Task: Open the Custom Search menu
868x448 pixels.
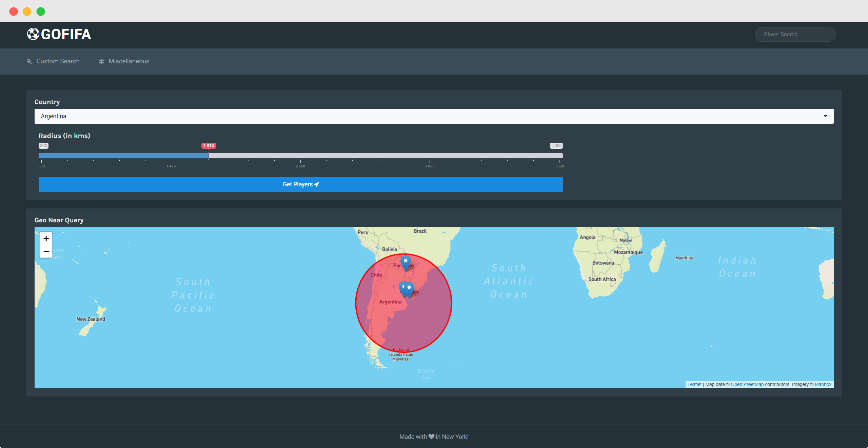Action: coord(58,61)
